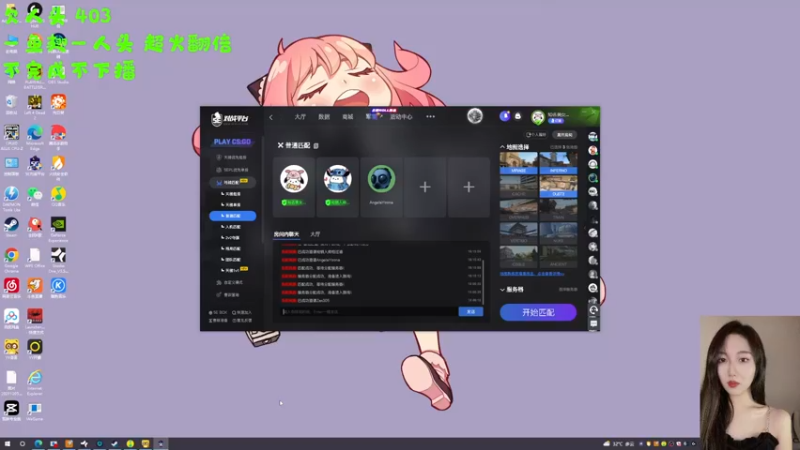Focus the chat message input field
Viewport: 800px width, 450px height.
368,311
